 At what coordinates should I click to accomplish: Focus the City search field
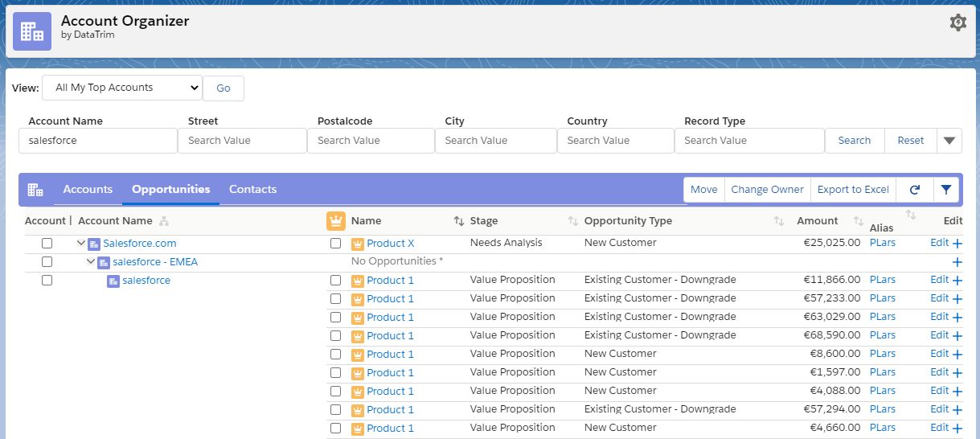click(x=496, y=140)
